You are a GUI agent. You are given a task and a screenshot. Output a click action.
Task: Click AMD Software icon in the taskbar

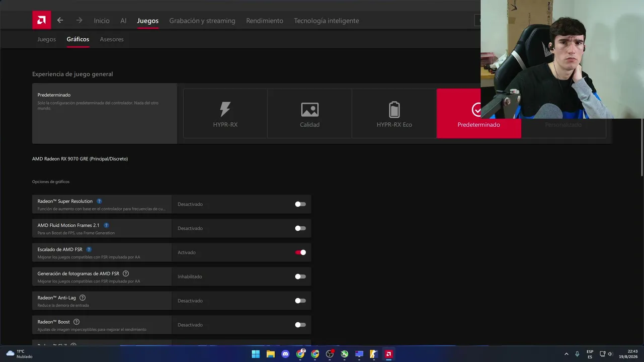coord(388,354)
